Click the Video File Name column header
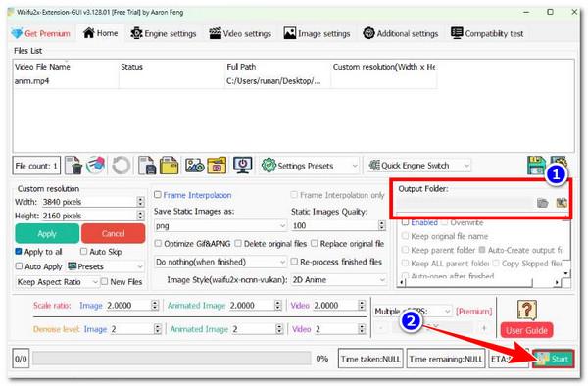The width and height of the screenshot is (588, 386). (x=66, y=67)
